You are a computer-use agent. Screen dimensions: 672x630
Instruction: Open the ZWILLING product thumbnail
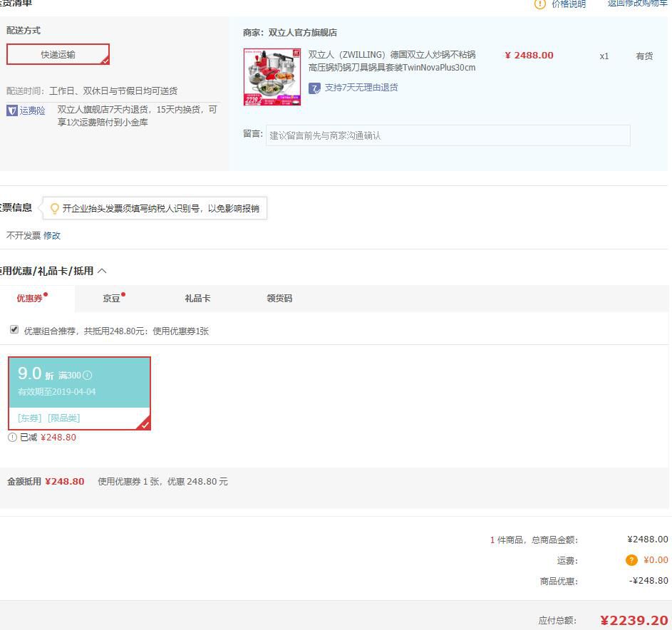click(x=272, y=77)
